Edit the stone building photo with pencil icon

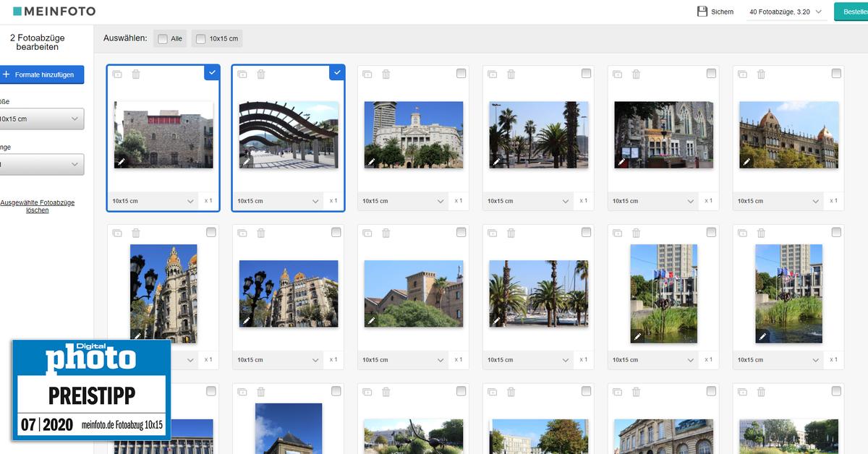(121, 162)
